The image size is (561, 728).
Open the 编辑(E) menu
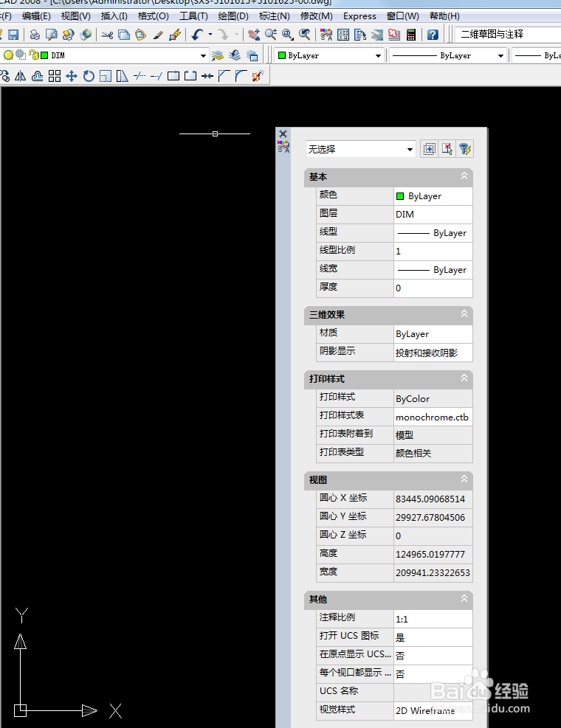click(x=36, y=16)
